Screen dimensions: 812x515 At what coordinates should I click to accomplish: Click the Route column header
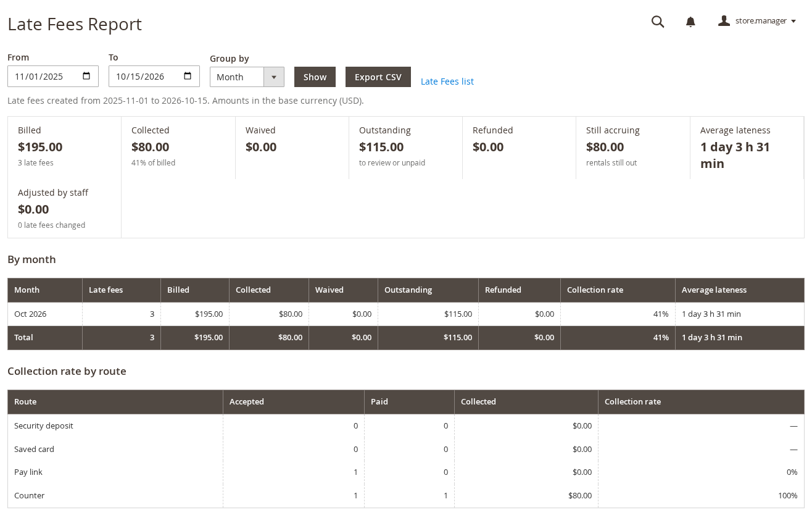click(x=115, y=401)
